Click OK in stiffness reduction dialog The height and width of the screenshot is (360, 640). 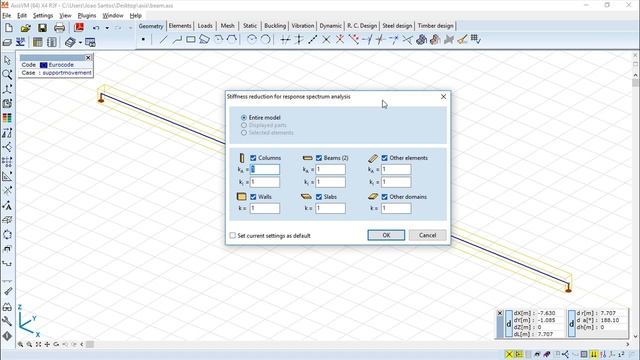(x=386, y=235)
